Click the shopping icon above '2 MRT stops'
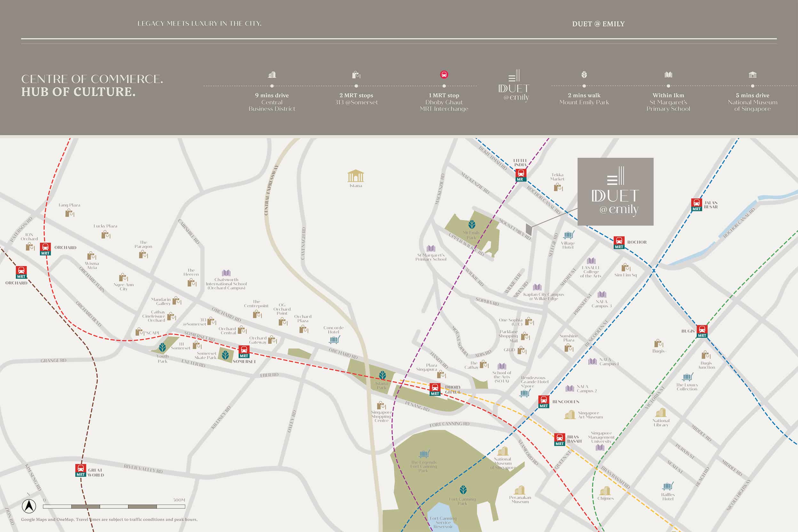Screen dimensions: 798x532 coord(356,75)
